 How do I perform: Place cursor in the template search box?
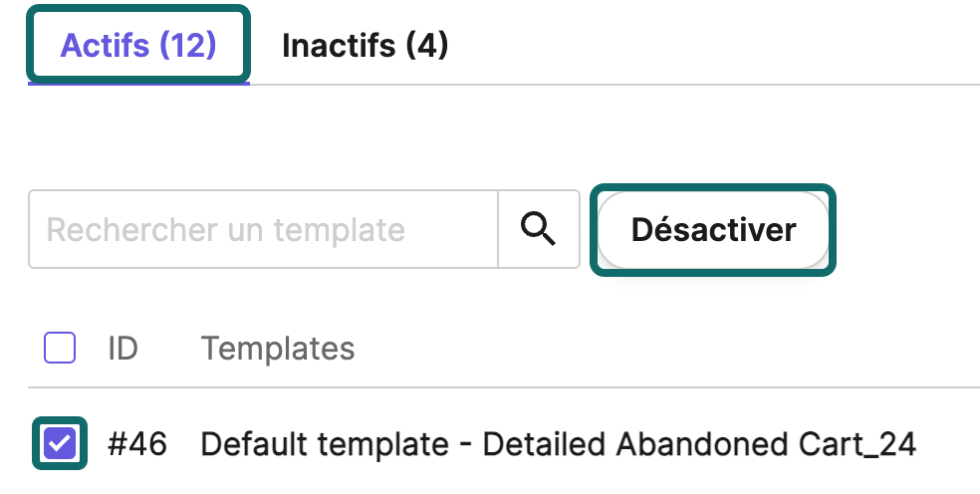(x=263, y=229)
